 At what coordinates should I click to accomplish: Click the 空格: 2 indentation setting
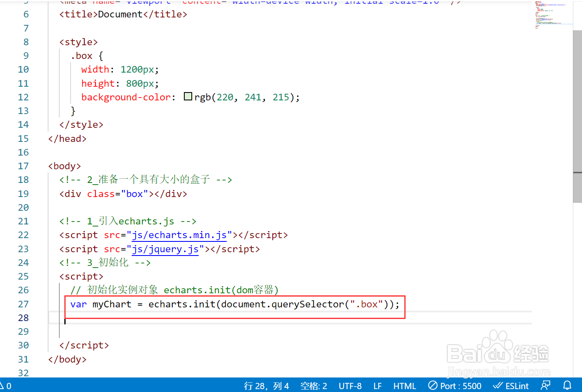click(313, 386)
